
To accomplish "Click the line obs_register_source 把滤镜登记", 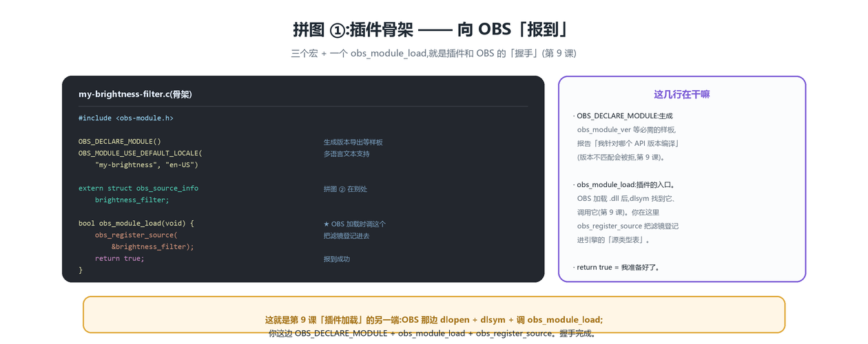I will click(x=628, y=226).
